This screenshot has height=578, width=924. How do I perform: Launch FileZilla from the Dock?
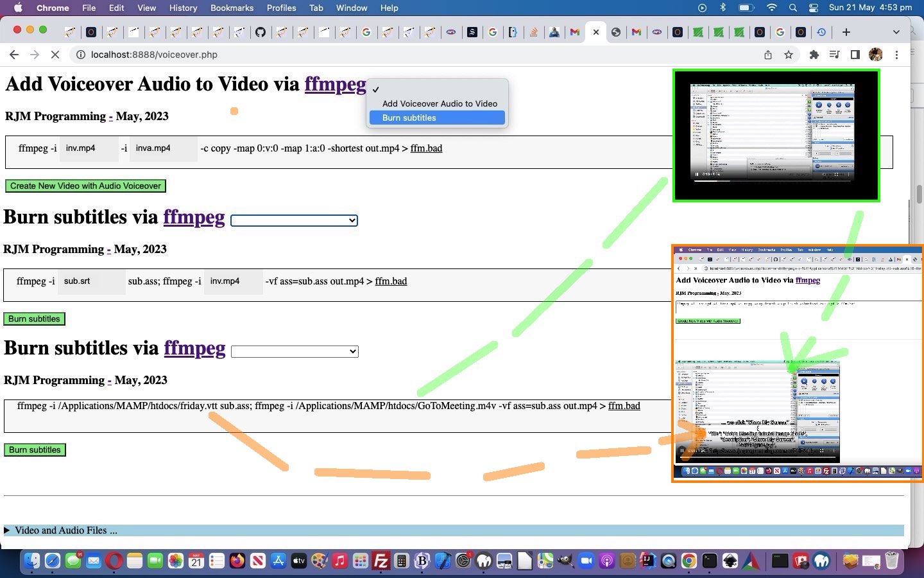pos(381,561)
